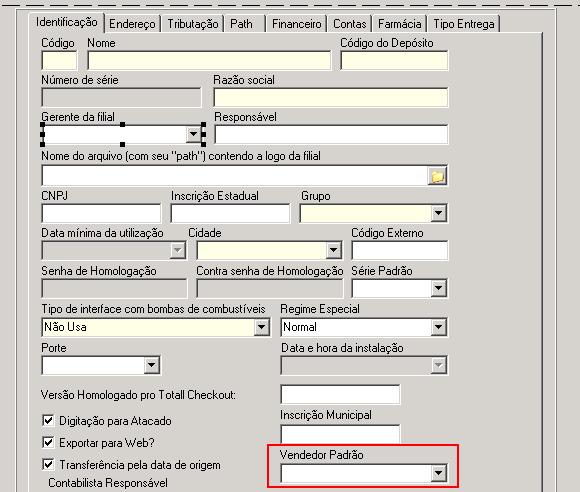Screen dimensions: 580x492
Task: Open the Porte dropdown
Action: point(152,365)
